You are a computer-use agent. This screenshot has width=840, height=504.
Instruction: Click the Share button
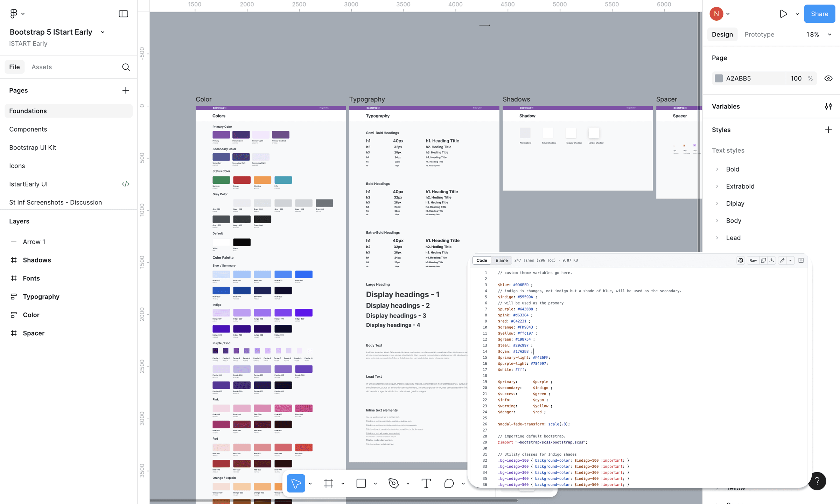pos(819,14)
